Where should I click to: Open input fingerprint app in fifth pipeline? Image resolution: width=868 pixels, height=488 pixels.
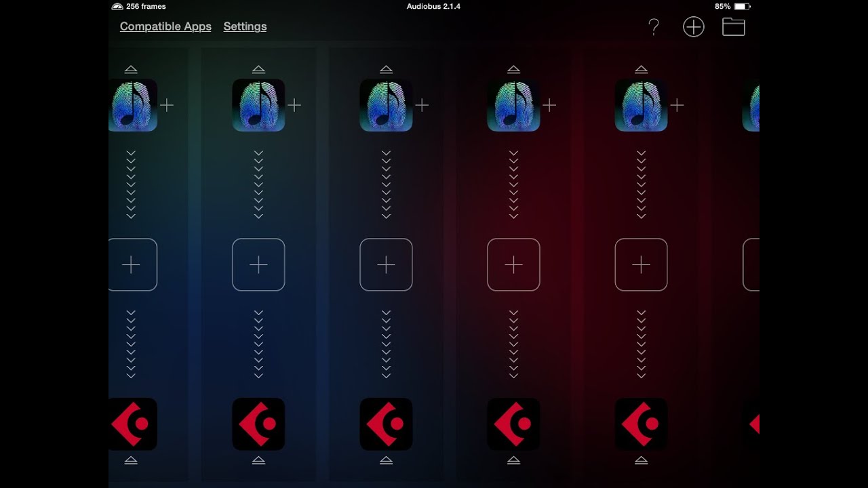coord(641,105)
